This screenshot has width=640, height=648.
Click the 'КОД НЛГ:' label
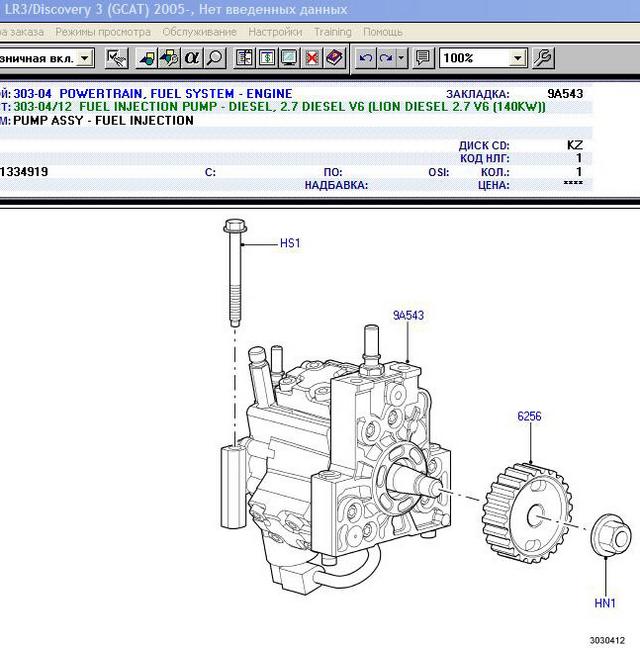485,158
